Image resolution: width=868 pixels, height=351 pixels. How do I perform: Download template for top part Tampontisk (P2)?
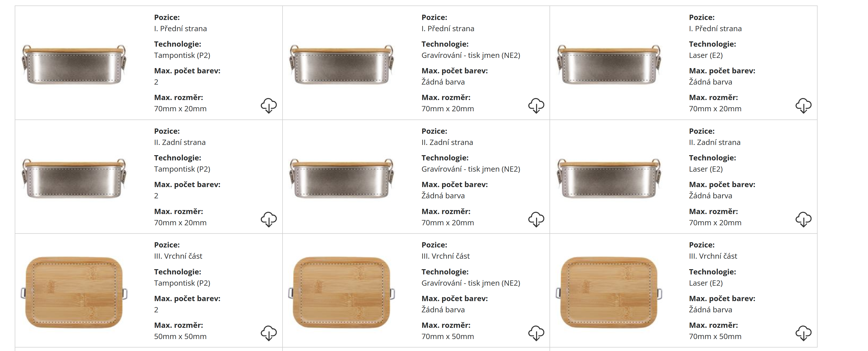tap(269, 333)
